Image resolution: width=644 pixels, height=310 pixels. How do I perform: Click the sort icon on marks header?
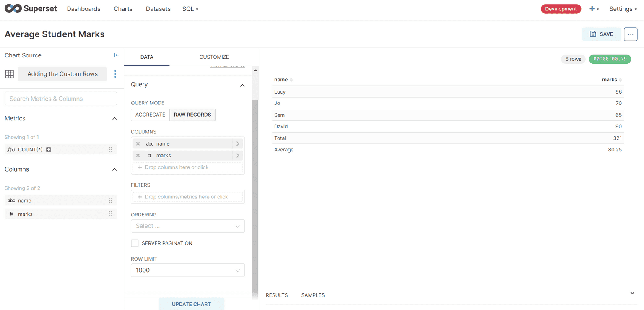point(621,80)
